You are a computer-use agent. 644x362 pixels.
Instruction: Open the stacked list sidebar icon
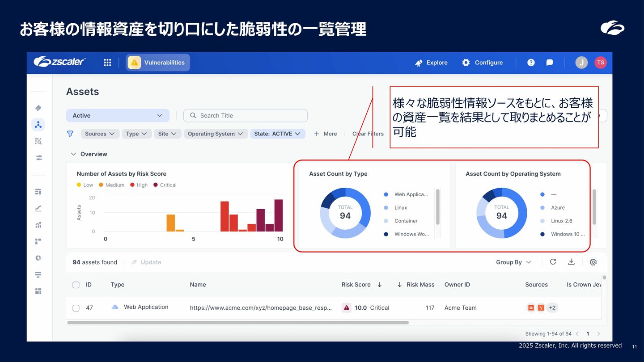click(38, 274)
